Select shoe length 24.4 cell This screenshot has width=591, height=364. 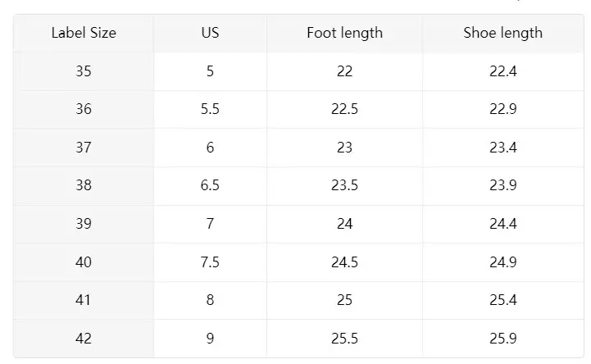(503, 224)
